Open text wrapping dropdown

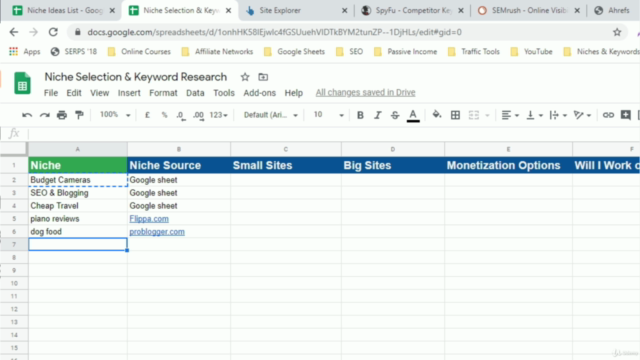[x=558, y=115]
